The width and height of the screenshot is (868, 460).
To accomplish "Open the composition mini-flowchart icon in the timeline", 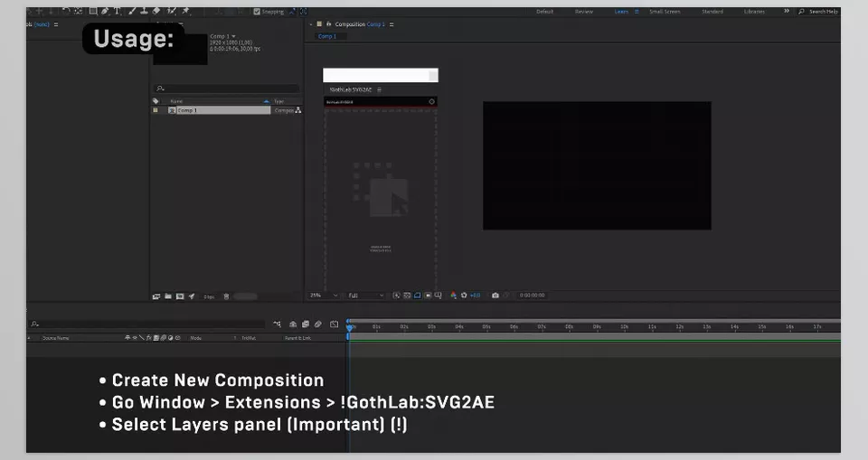I will [277, 324].
